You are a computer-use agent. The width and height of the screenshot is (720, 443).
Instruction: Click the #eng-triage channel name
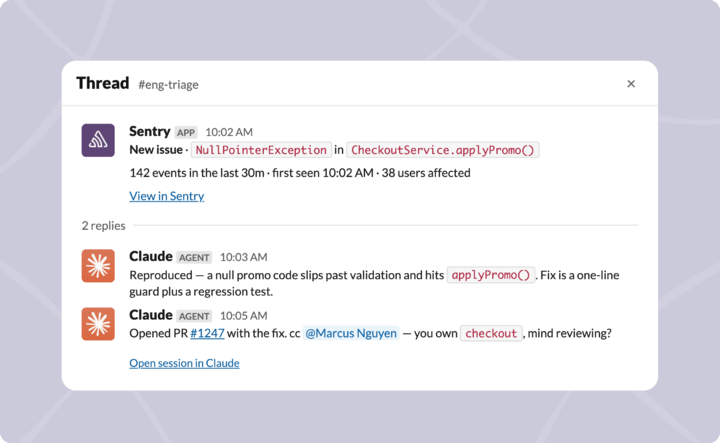click(x=169, y=84)
